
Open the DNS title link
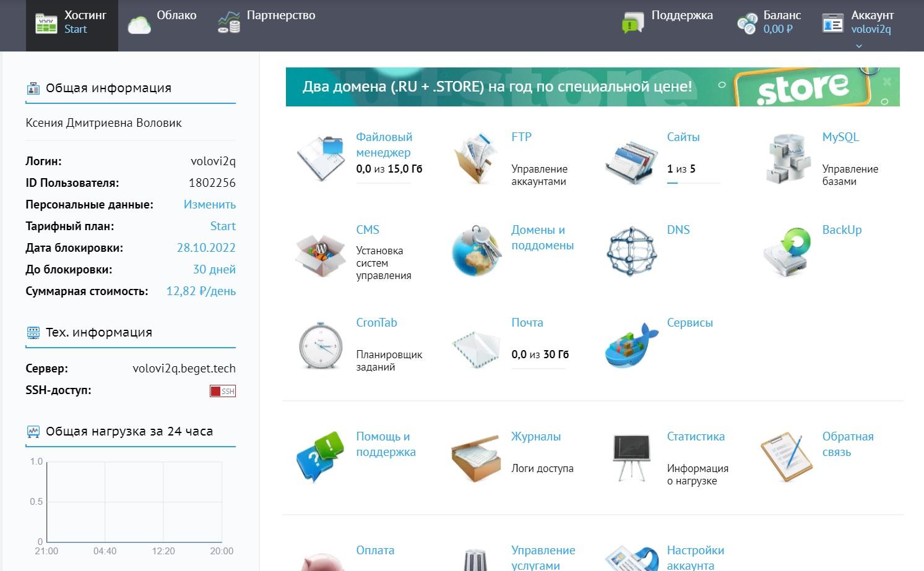678,230
